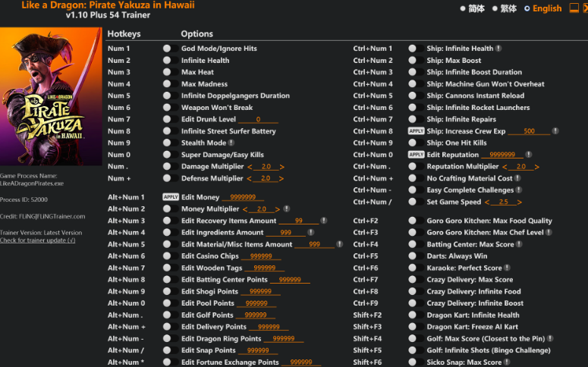Decrease Money Multiplier with left arrow
Screen dimensions: 588x367
pyautogui.click(x=245, y=209)
